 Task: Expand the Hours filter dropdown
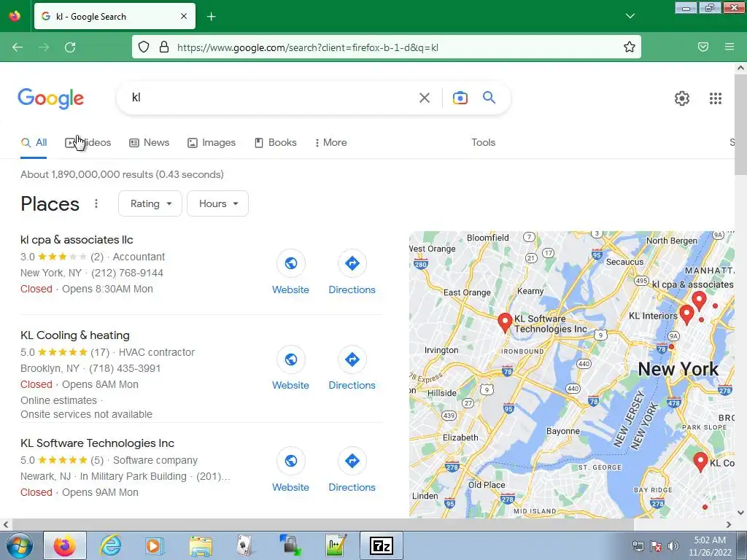(217, 204)
